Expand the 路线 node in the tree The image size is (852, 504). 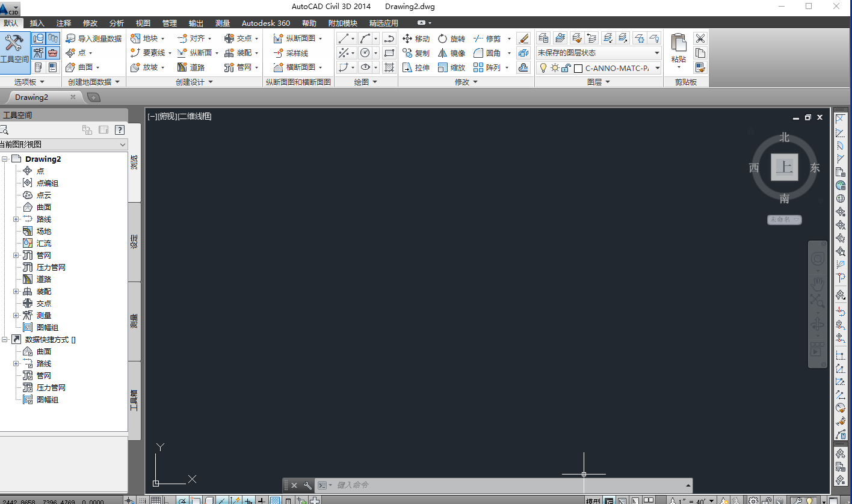16,219
